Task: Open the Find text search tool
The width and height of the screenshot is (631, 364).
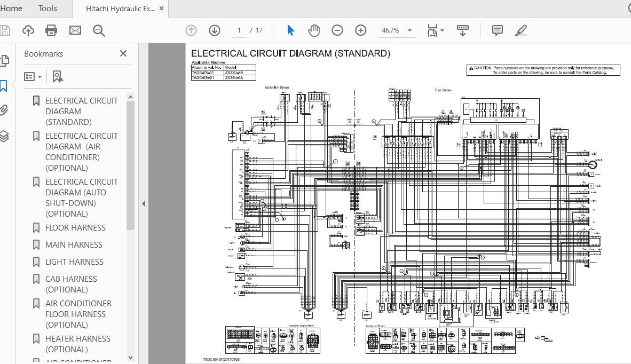Action: 99,30
